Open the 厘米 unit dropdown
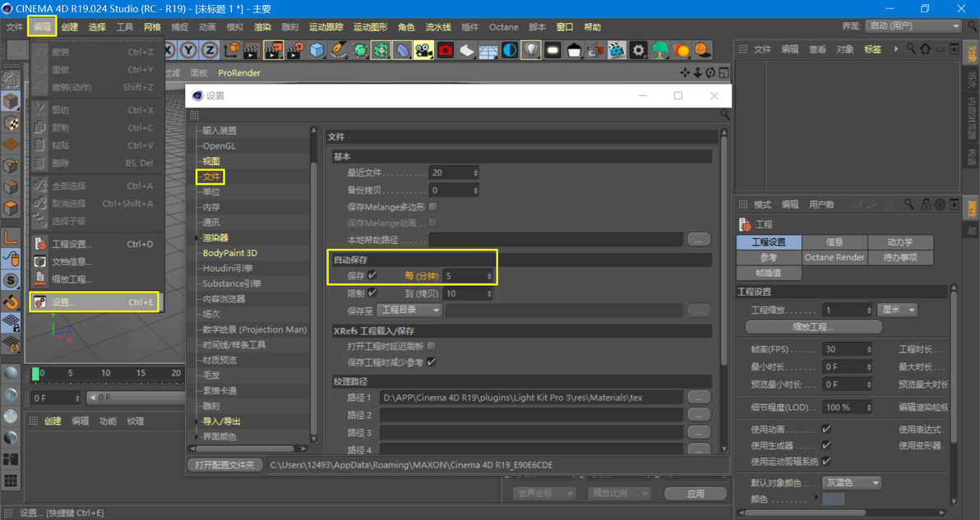 point(898,310)
